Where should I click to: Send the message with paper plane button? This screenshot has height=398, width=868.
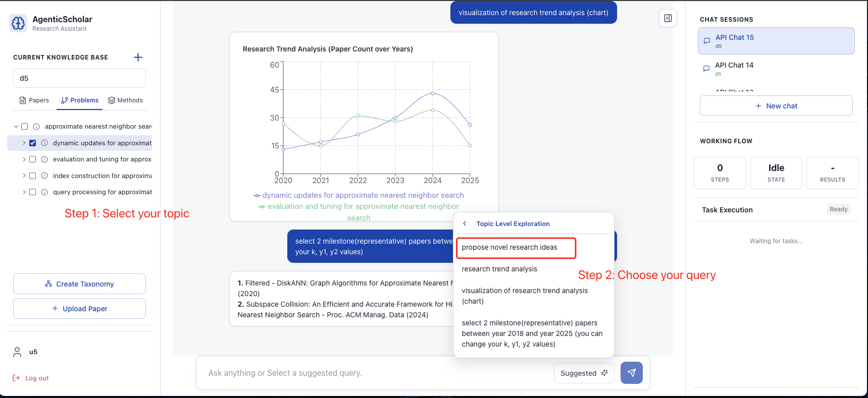pyautogui.click(x=632, y=373)
